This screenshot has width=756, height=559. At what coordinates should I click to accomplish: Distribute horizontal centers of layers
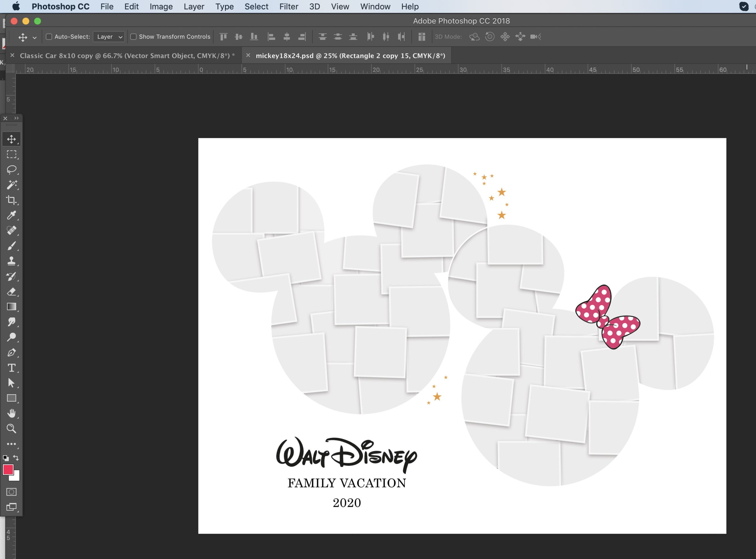386,37
